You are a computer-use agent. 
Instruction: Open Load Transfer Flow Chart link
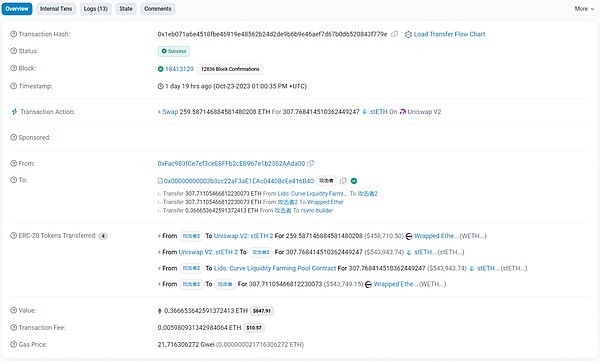click(x=449, y=34)
